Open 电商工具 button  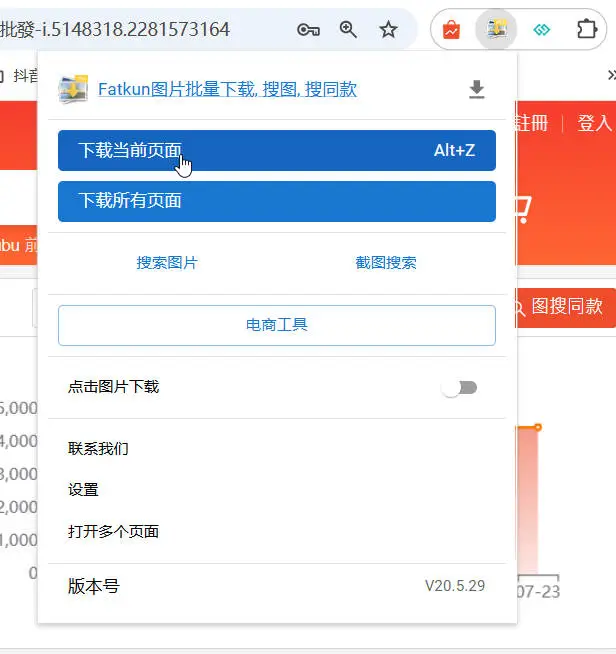pos(277,325)
